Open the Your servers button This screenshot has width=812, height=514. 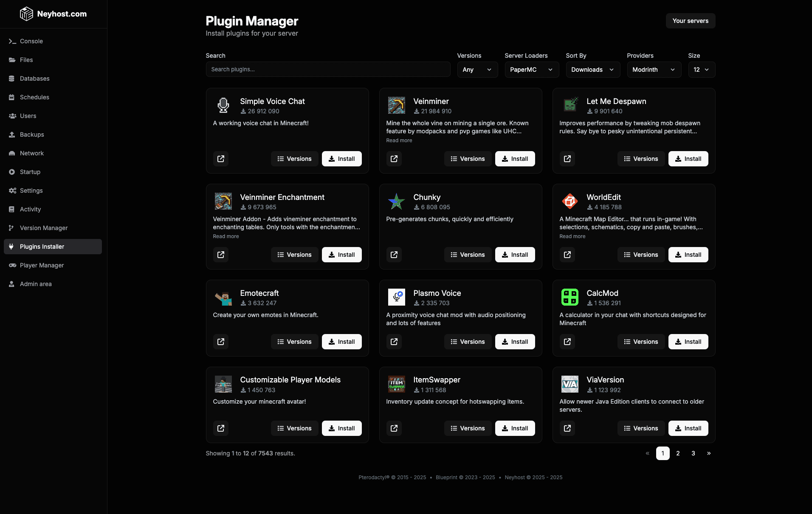690,21
